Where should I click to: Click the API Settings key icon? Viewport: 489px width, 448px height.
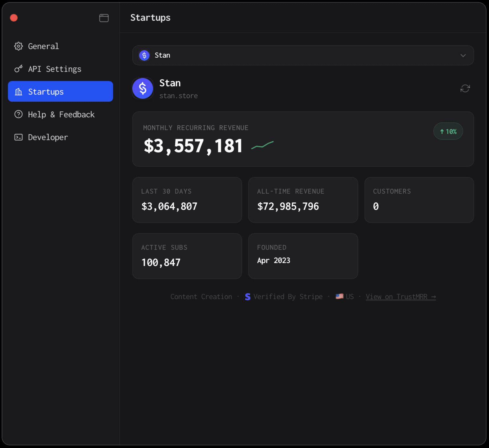[x=18, y=69]
